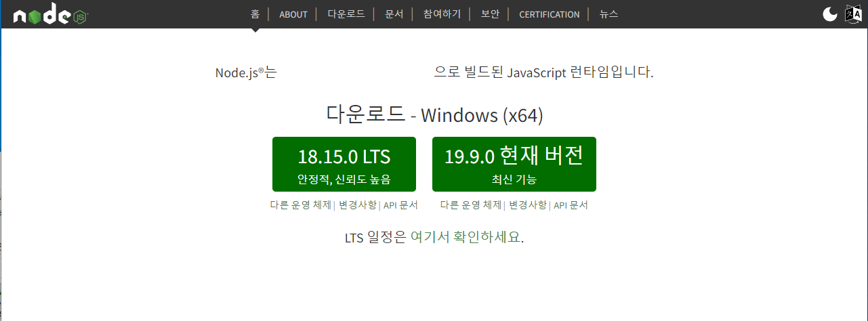Open the CERTIFICATION menu item
Screen dimensions: 868x321
point(550,14)
